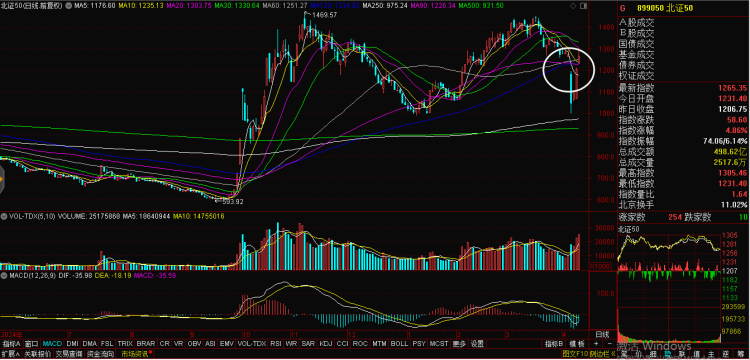Click the red G badge beside 899050
Screen dimensions: 750x360
pyautogui.click(x=622, y=8)
